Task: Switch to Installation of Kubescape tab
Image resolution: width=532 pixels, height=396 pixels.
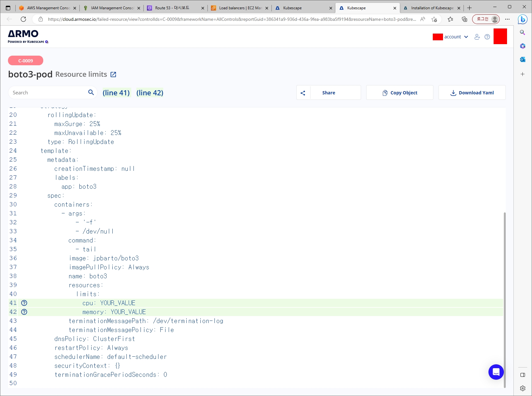Action: (x=431, y=8)
